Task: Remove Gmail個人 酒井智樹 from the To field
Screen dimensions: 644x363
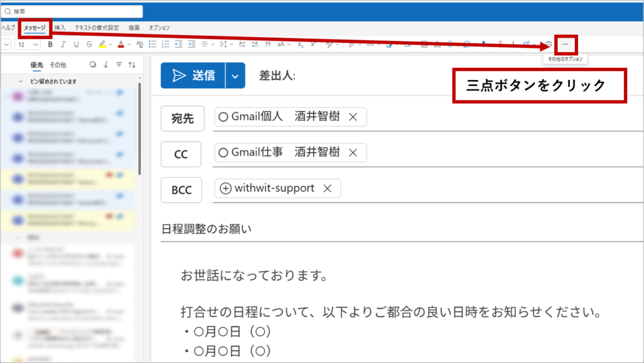Action: [353, 117]
